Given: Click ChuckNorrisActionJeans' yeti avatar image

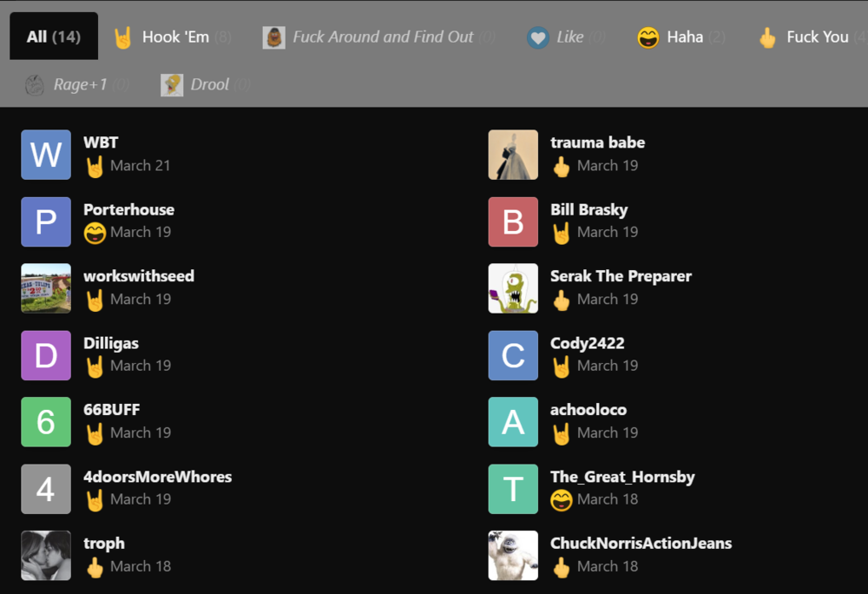Looking at the screenshot, I should (x=513, y=555).
